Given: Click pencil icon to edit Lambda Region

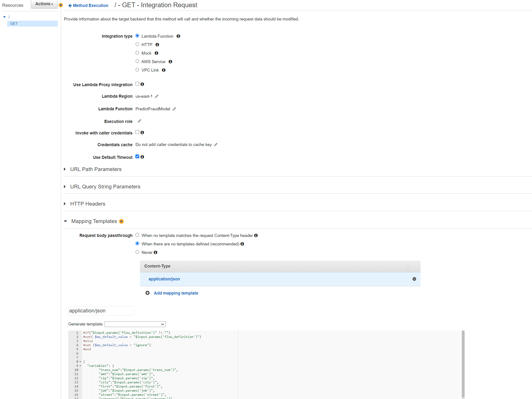Looking at the screenshot, I should point(156,96).
